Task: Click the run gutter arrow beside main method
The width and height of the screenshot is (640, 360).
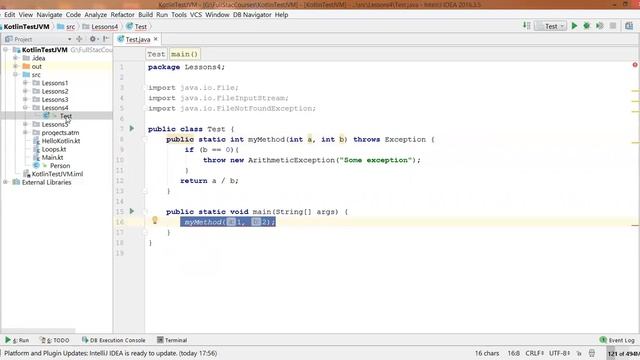Action: (x=132, y=211)
